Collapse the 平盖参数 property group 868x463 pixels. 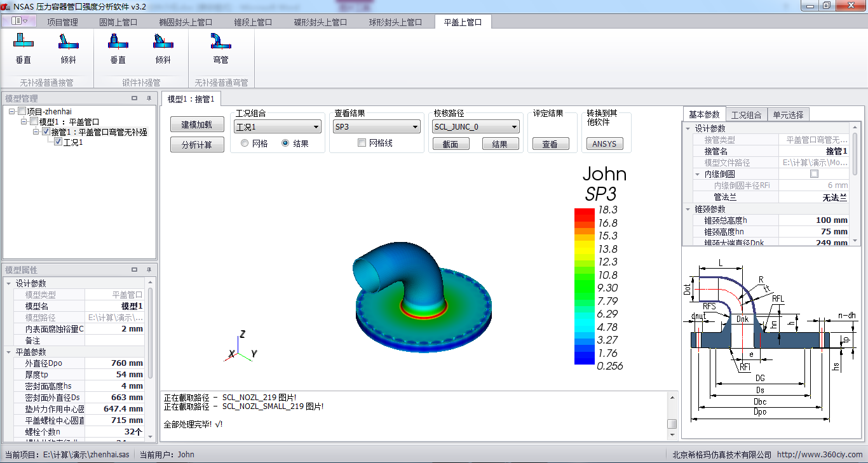pyautogui.click(x=8, y=352)
